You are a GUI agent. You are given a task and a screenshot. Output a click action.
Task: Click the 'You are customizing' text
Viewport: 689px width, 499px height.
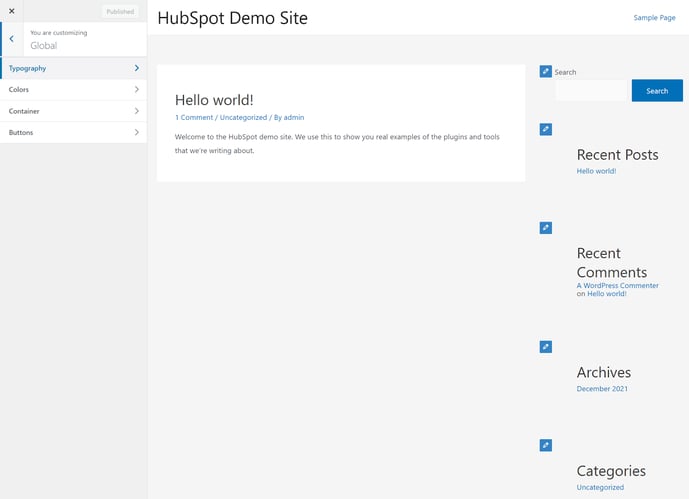pyautogui.click(x=58, y=33)
